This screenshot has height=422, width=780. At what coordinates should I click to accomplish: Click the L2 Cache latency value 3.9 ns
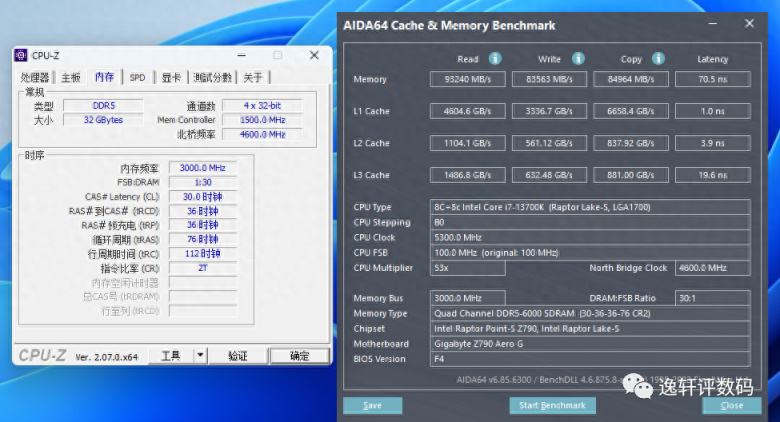click(713, 143)
